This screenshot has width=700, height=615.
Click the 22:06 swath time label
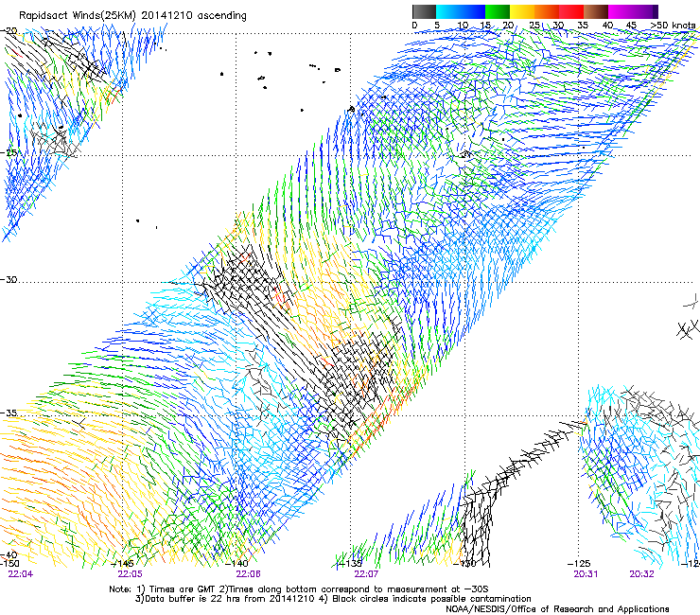pos(248,574)
